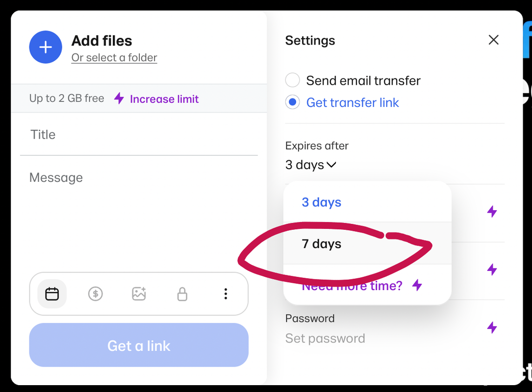Image resolution: width=532 pixels, height=392 pixels.
Task: Select the image background icon
Action: pos(139,294)
